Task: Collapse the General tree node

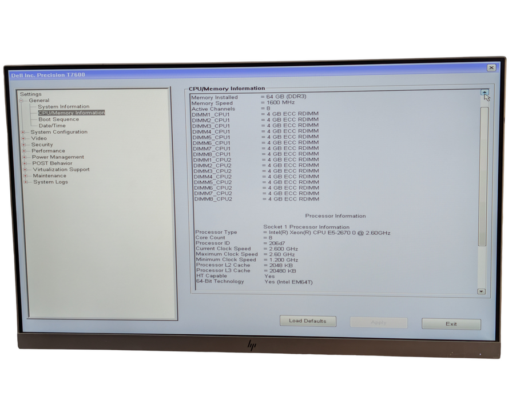Action: pyautogui.click(x=21, y=101)
